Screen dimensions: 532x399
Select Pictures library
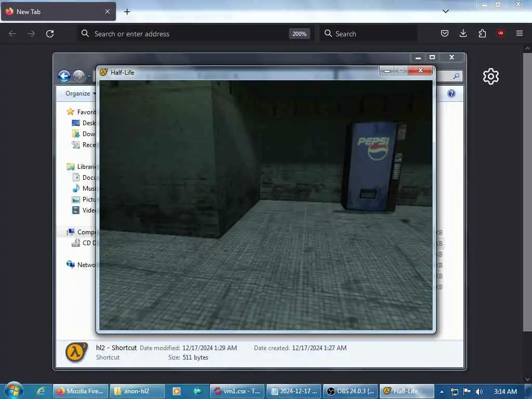coord(84,199)
